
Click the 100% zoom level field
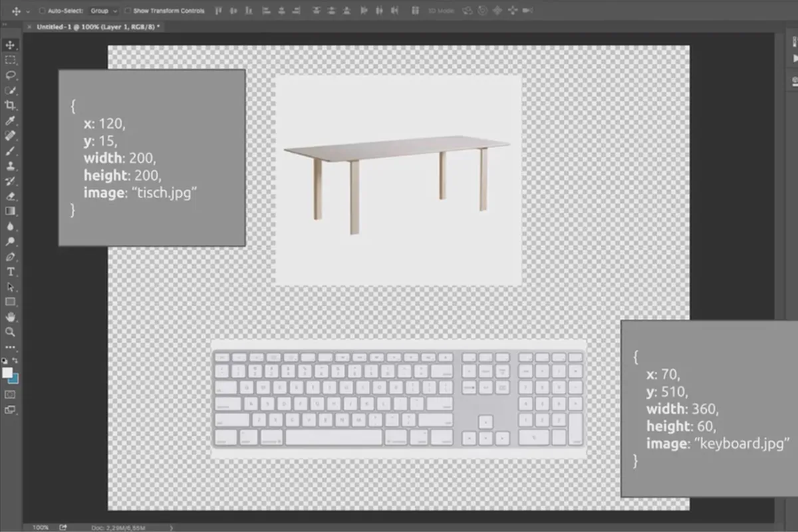[41, 527]
